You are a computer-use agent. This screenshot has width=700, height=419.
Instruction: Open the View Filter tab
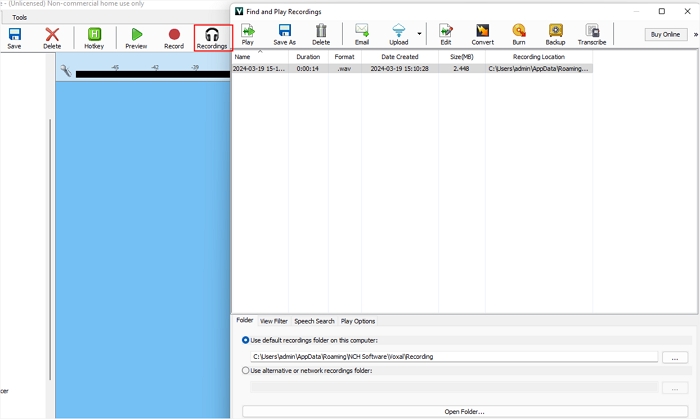click(x=273, y=321)
